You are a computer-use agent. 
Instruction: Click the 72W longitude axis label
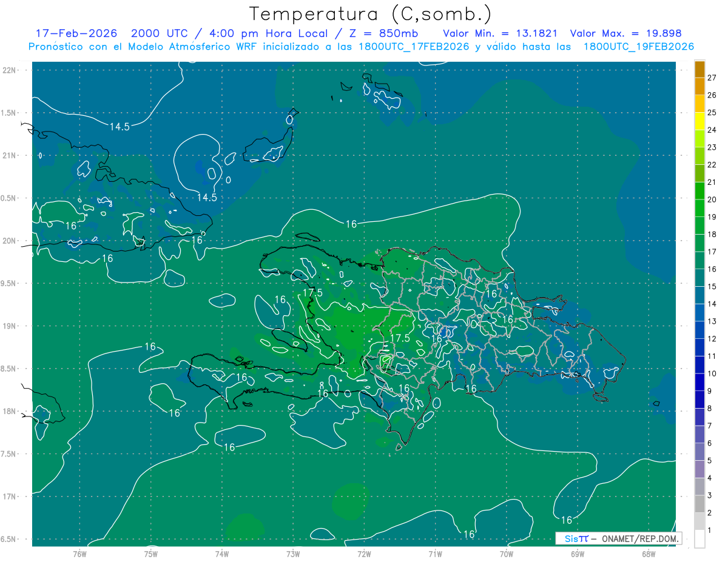click(x=364, y=554)
